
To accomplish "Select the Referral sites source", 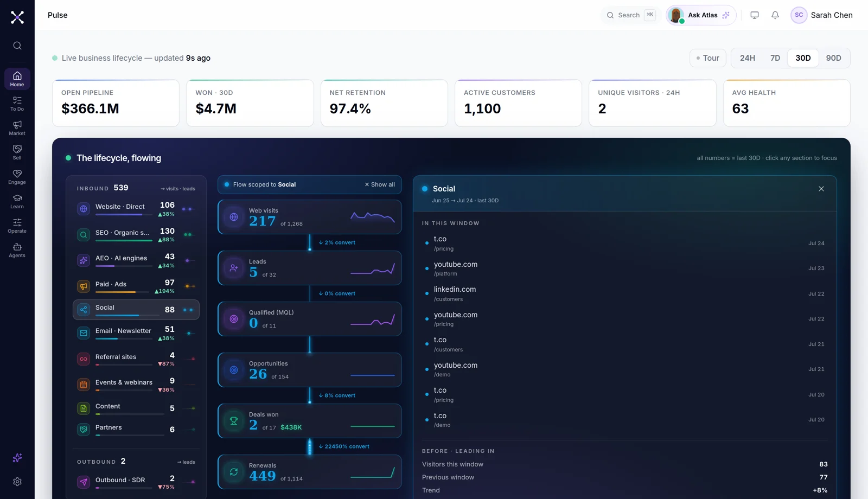I will pos(136,359).
